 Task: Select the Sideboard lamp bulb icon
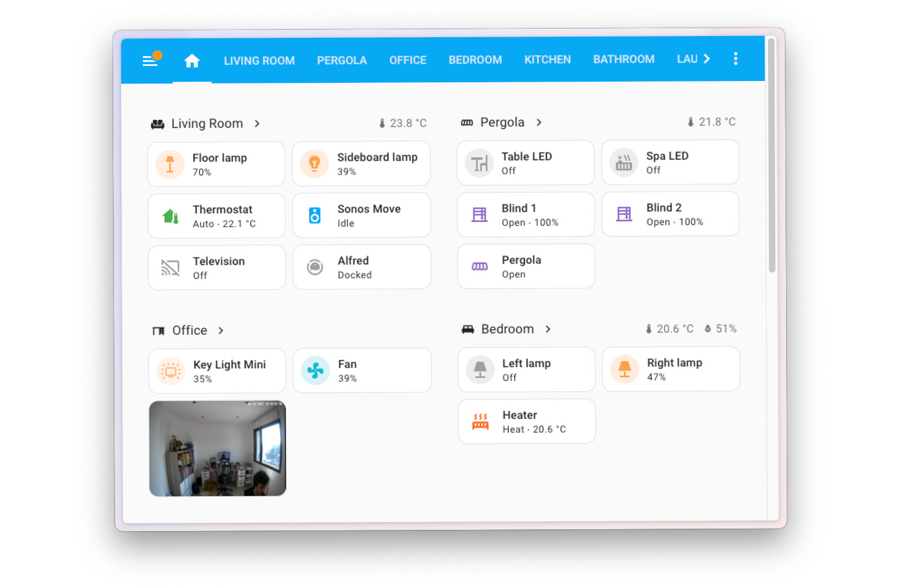click(x=314, y=163)
